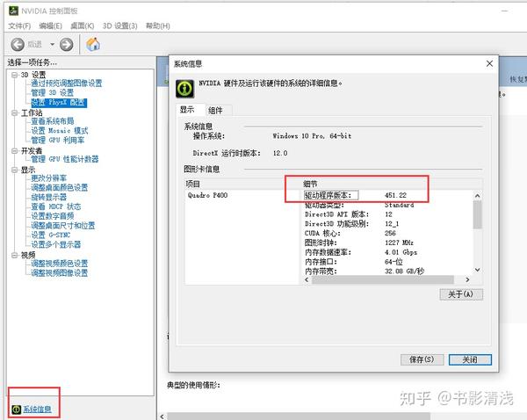Click the details horizontal scroll-left arrow
Viewport: 527px width, 420px height.
pos(307,279)
